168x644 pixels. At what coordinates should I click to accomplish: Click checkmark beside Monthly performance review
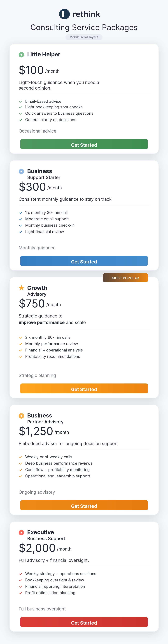21,344
